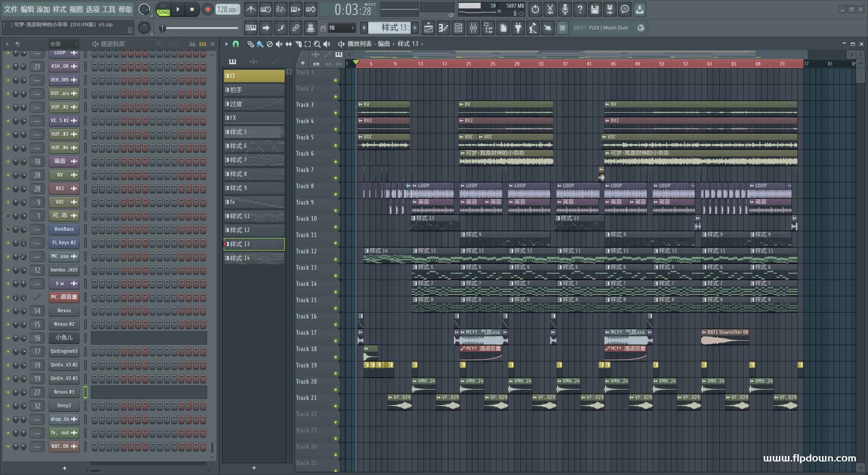The height and width of the screenshot is (475, 868).
Task: Open the content library shopping cart
Action: (x=562, y=28)
